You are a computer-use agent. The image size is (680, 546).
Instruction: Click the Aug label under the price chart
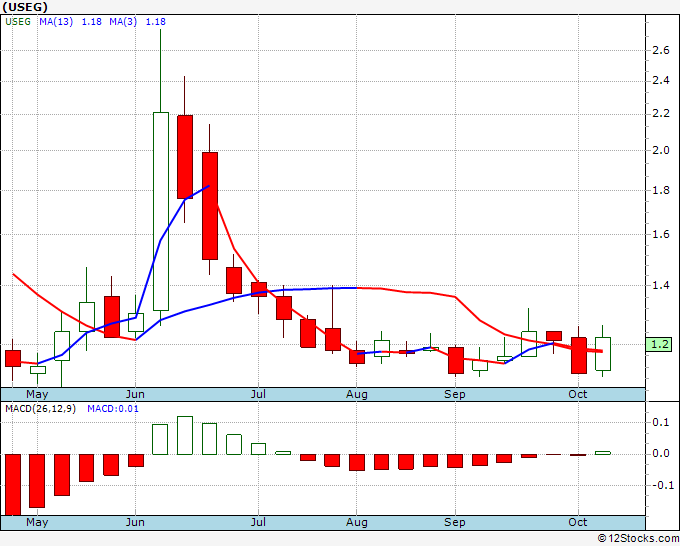click(357, 394)
